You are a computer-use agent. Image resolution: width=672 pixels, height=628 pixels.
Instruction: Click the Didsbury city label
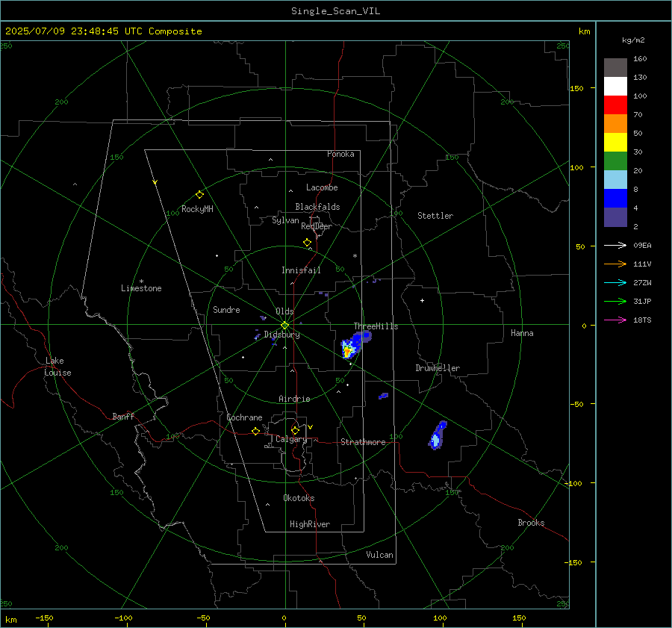pos(281,335)
